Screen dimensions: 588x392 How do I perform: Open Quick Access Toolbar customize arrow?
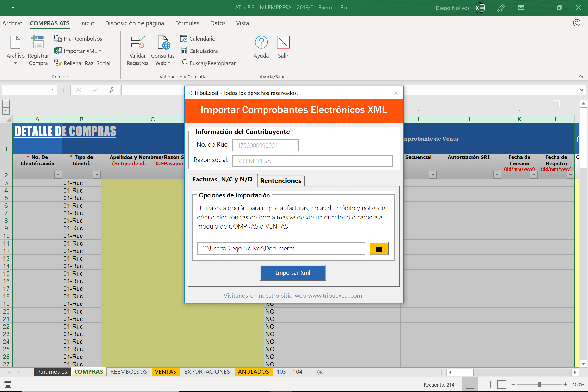click(x=13, y=8)
